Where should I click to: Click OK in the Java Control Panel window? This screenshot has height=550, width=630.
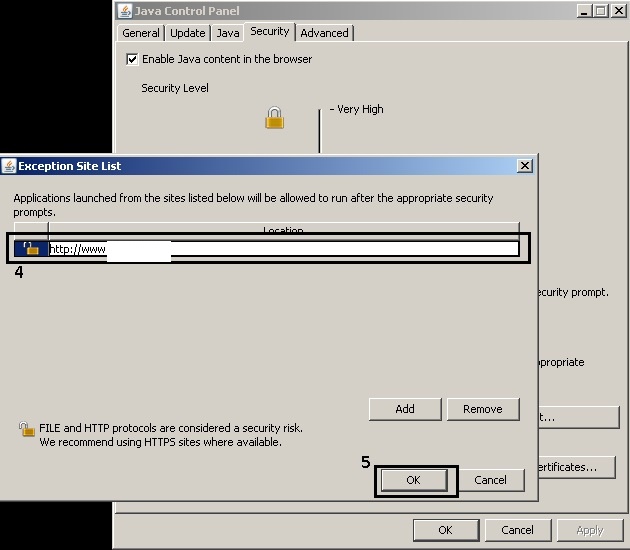pyautogui.click(x=446, y=530)
